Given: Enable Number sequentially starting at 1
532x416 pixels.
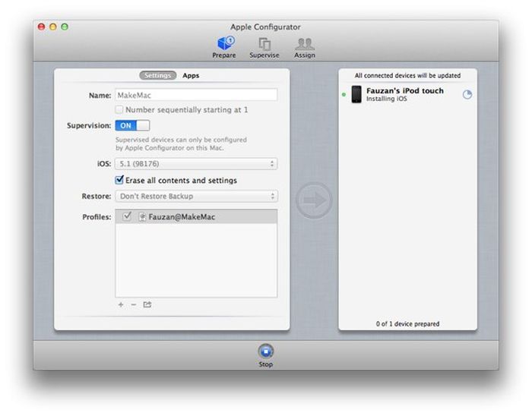Looking at the screenshot, I should coord(119,110).
